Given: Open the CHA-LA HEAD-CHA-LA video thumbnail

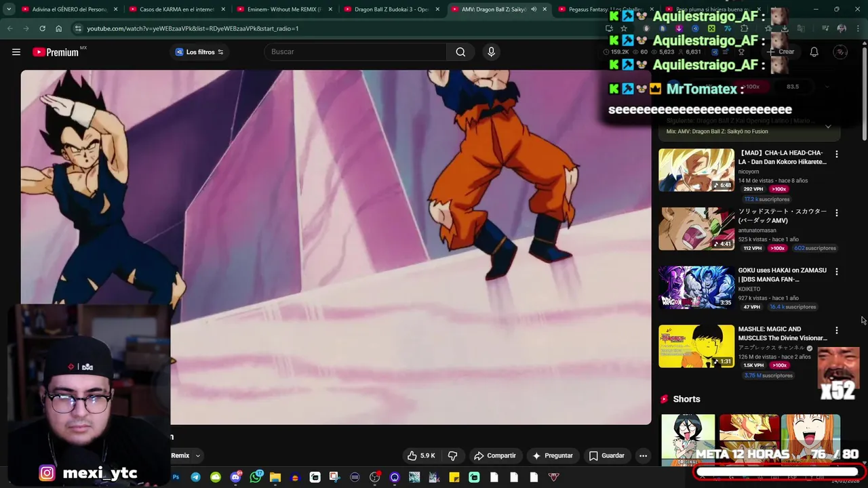Looking at the screenshot, I should click(696, 170).
